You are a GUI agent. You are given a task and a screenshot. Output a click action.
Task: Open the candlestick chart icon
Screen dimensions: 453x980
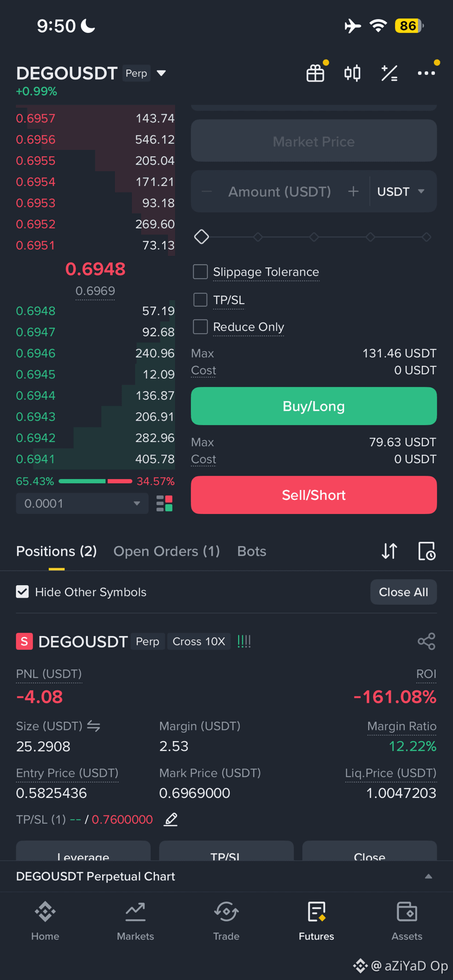click(352, 73)
